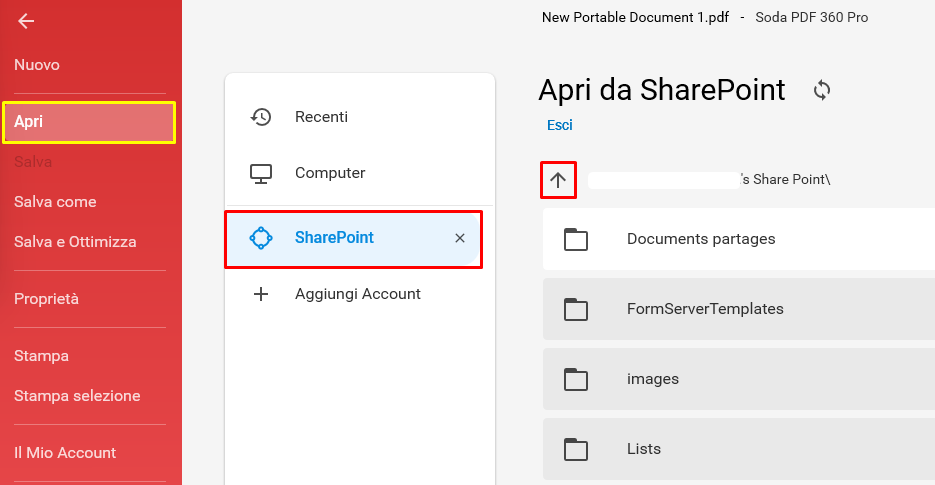
Task: Click the images folder icon
Action: pyautogui.click(x=576, y=379)
